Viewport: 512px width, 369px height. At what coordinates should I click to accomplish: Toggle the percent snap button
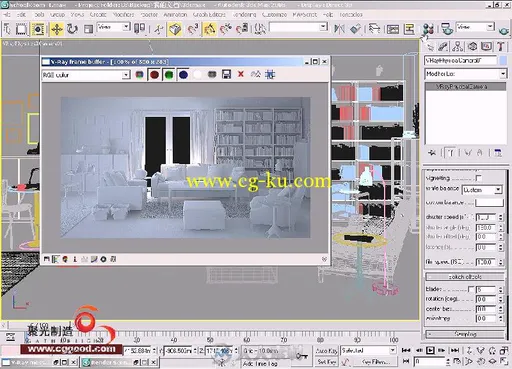pyautogui.click(x=226, y=29)
